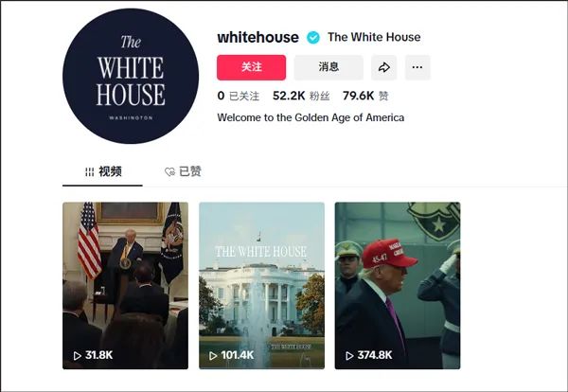Click the heart icon beside 已赞 tab
This screenshot has height=392, width=568.
click(169, 171)
